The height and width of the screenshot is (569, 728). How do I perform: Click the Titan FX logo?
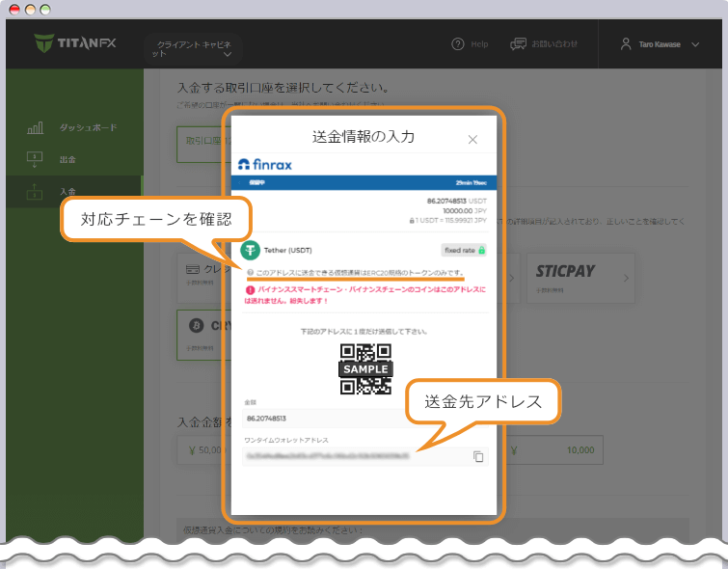tap(75, 43)
